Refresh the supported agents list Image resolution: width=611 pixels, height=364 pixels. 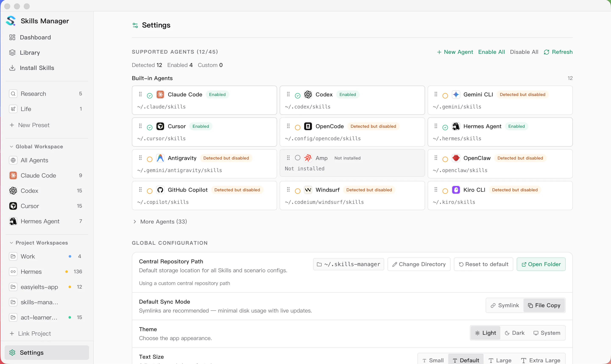(x=558, y=52)
